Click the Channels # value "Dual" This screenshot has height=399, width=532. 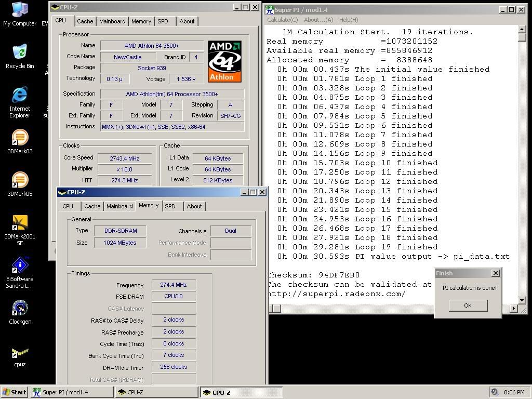[231, 231]
